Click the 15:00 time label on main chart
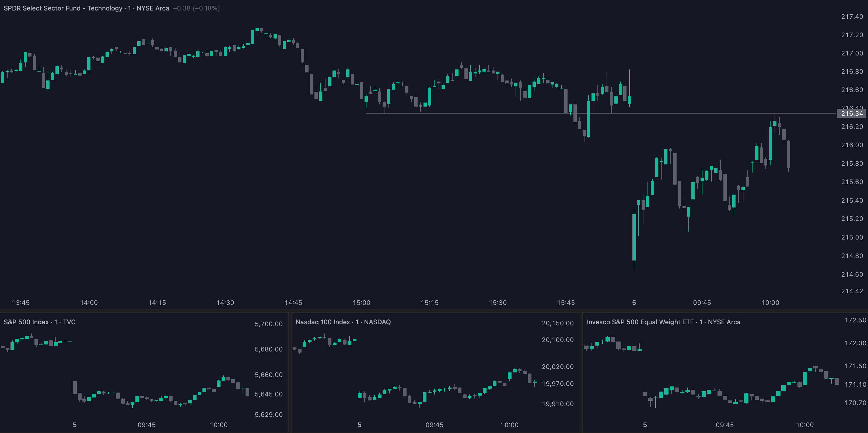Screen dimensions: 868x433 point(361,302)
